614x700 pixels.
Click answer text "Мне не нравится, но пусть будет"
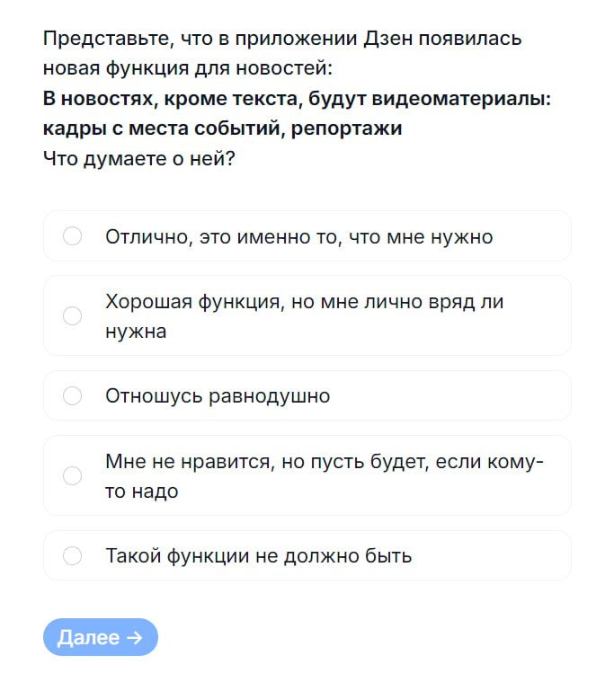click(324, 462)
